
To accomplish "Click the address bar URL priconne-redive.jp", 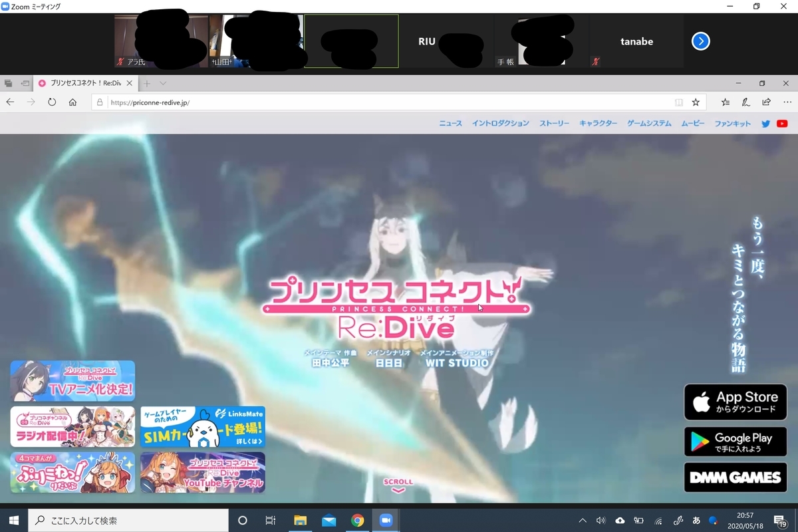I will tap(150, 102).
